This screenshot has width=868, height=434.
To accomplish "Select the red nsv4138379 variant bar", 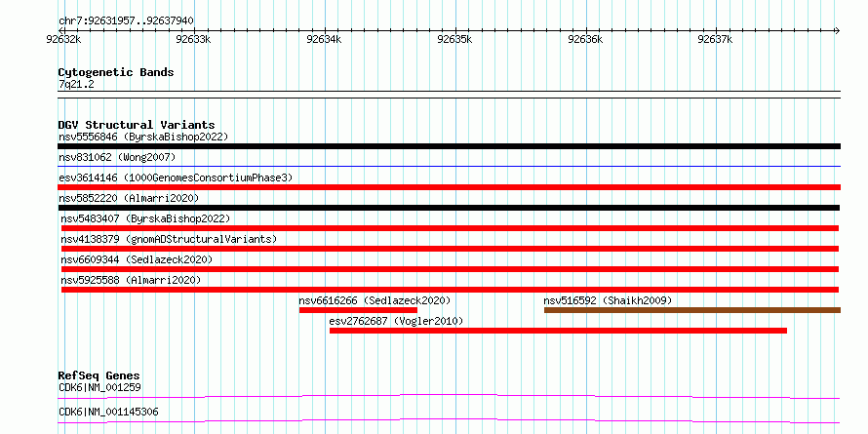I will pos(450,249).
